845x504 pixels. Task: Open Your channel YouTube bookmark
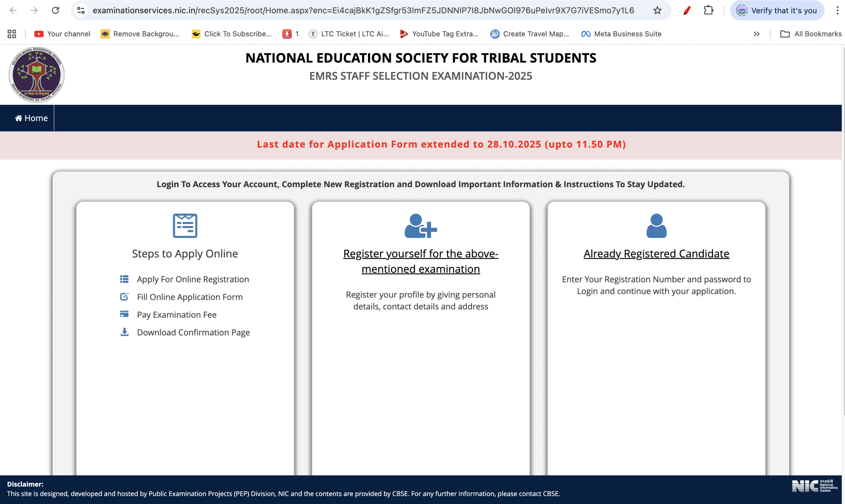pos(62,34)
